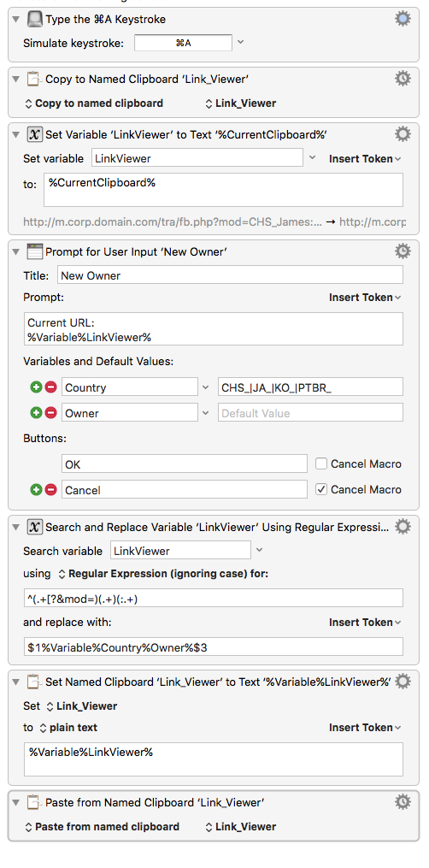Open gear menu for Type Keystroke action
Screen dimensions: 429x868
click(x=403, y=19)
